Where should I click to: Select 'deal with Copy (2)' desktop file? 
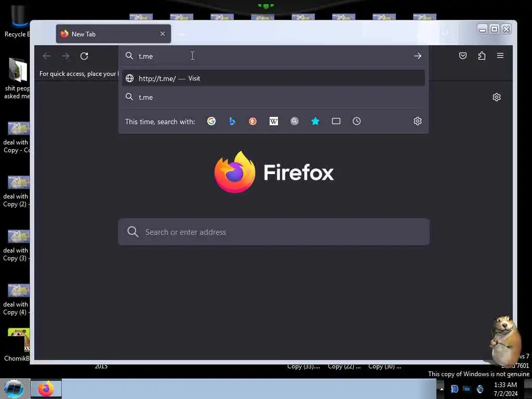tap(17, 191)
